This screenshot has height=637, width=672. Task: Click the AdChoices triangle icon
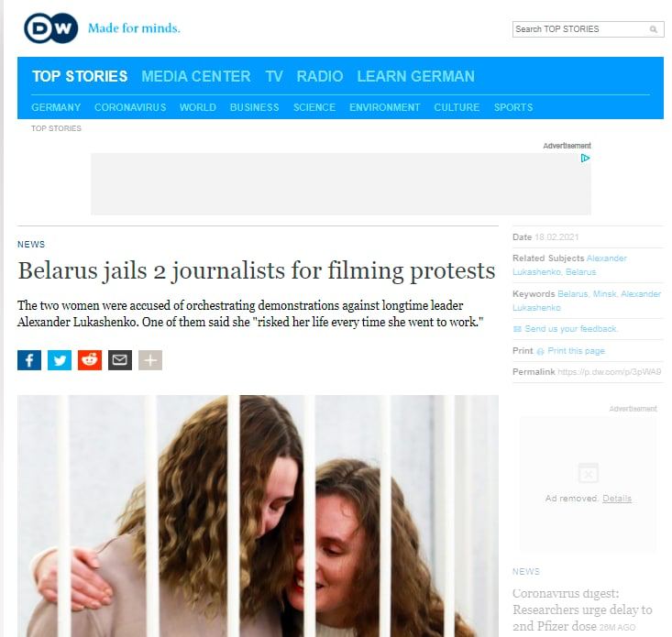pyautogui.click(x=585, y=158)
